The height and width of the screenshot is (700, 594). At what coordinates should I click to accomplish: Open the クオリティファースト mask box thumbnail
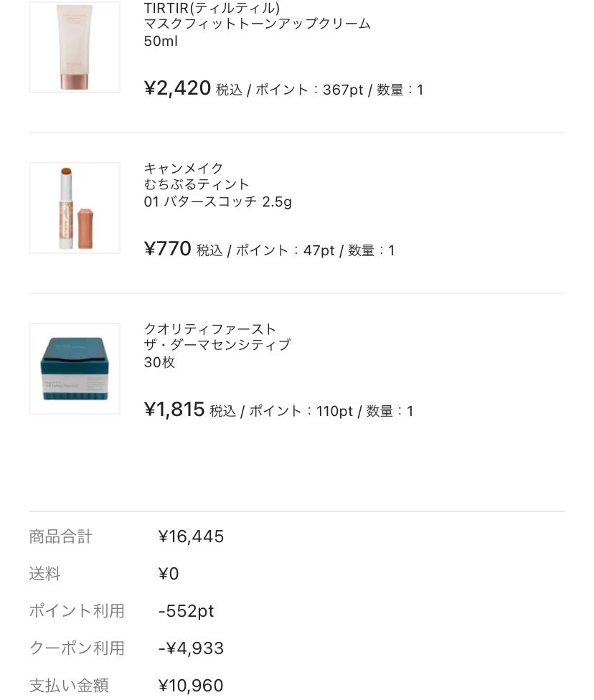(75, 369)
